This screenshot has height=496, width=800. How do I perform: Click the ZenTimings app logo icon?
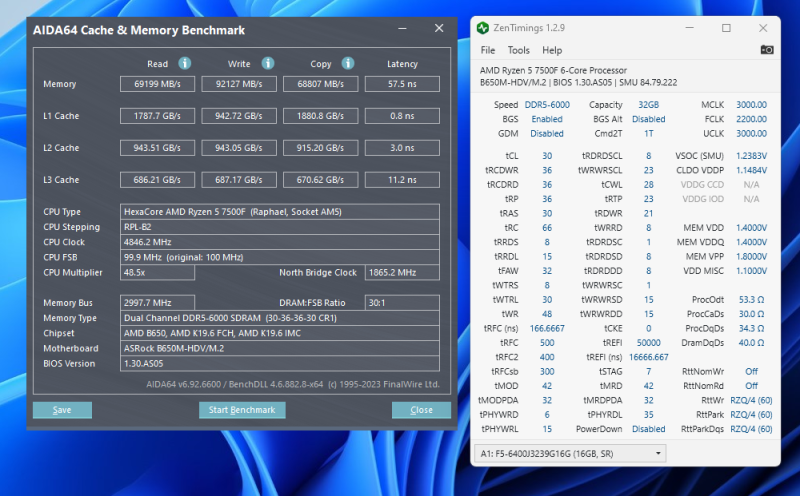[x=483, y=28]
